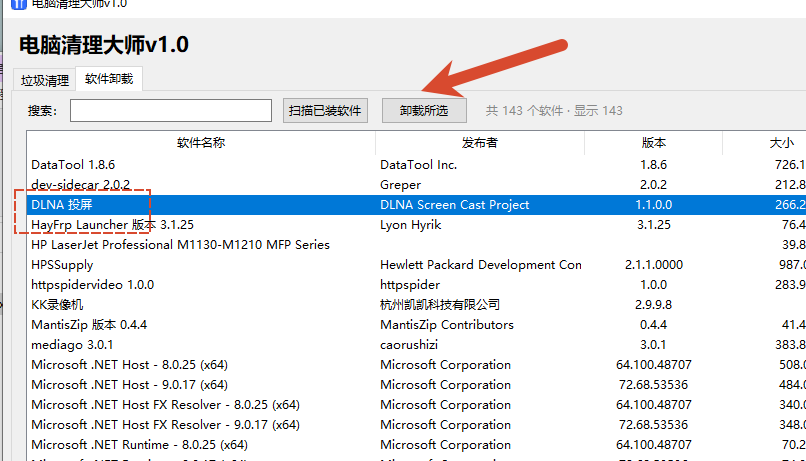
Task: Select Microsoft .NET Host - 8.0.25 (x64)
Action: pyautogui.click(x=416, y=365)
